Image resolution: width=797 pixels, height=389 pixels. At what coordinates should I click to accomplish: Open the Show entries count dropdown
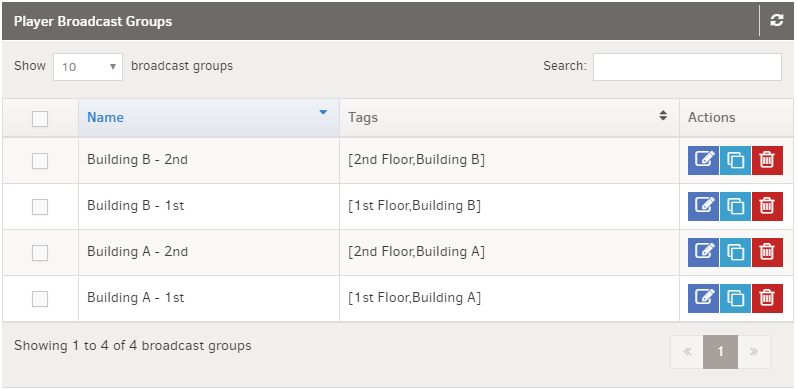[88, 67]
